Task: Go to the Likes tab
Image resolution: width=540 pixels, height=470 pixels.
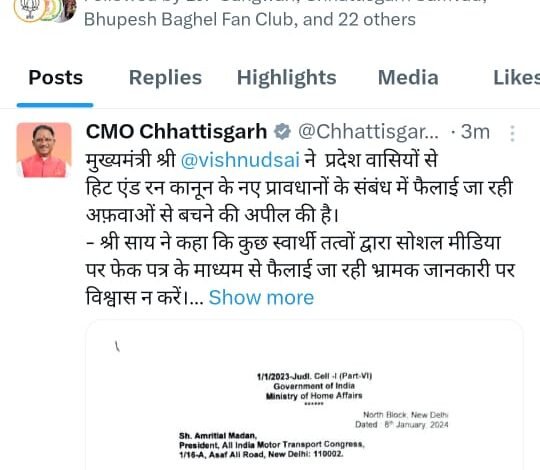Action: coord(517,77)
